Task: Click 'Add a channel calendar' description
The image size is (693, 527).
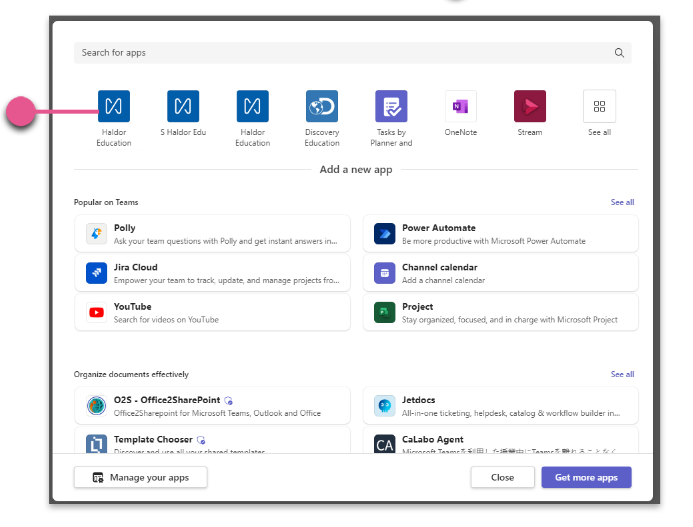Action: coord(443,280)
